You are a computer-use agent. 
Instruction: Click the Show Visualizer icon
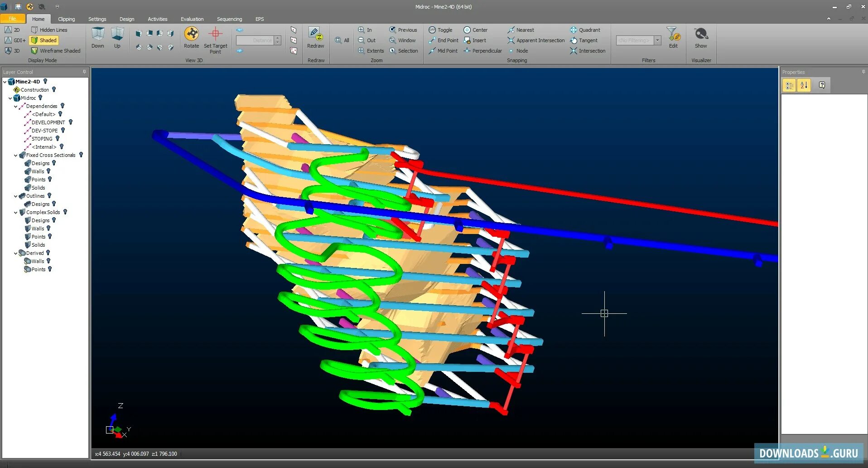click(701, 38)
